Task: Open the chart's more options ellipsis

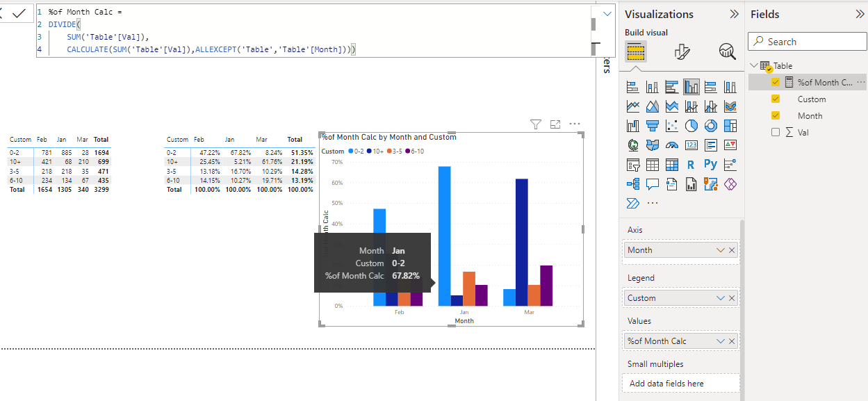Action: (x=574, y=124)
